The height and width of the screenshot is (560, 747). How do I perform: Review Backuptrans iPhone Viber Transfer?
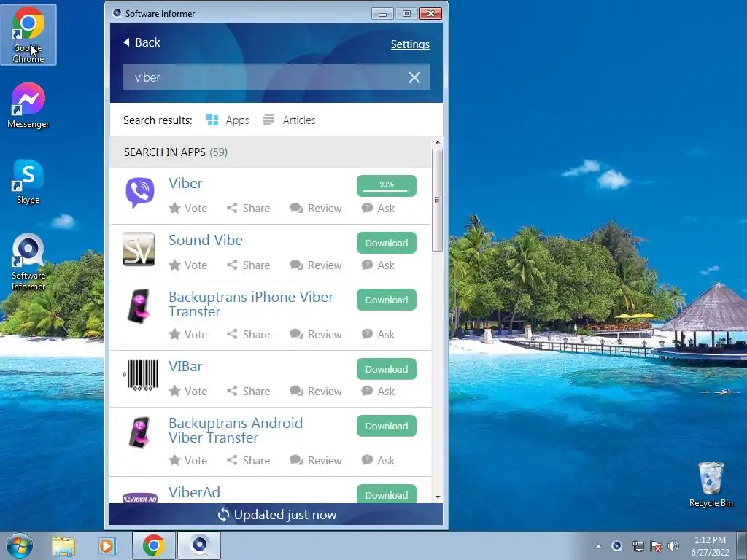coord(315,334)
